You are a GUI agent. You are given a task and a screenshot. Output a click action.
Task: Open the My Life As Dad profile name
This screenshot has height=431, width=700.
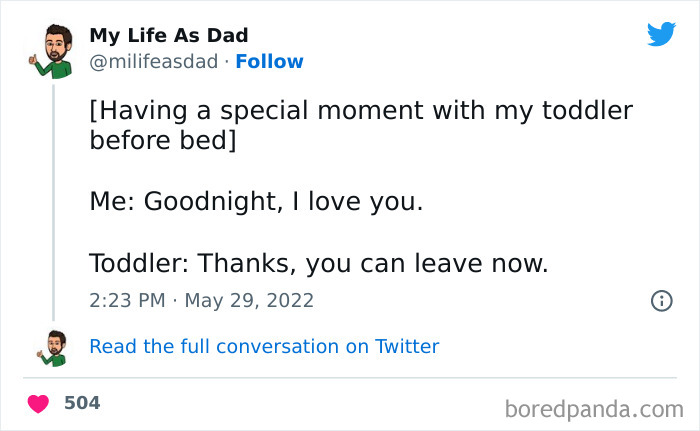coord(169,36)
